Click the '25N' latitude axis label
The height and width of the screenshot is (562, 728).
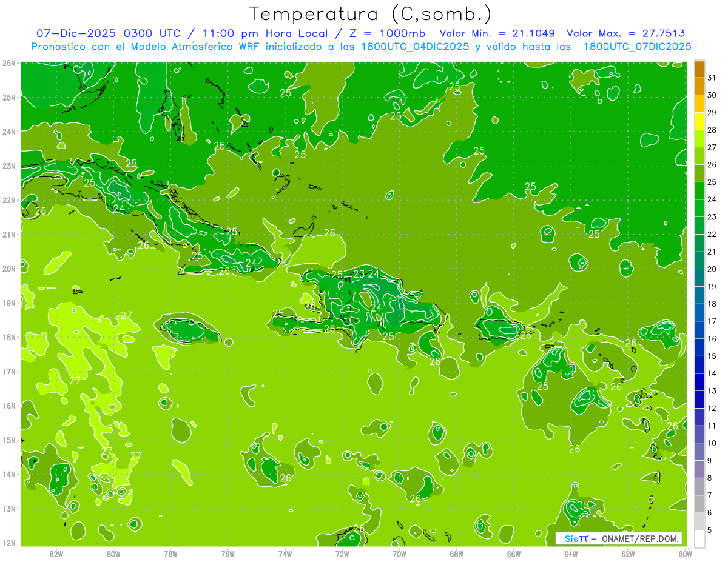tap(8, 97)
